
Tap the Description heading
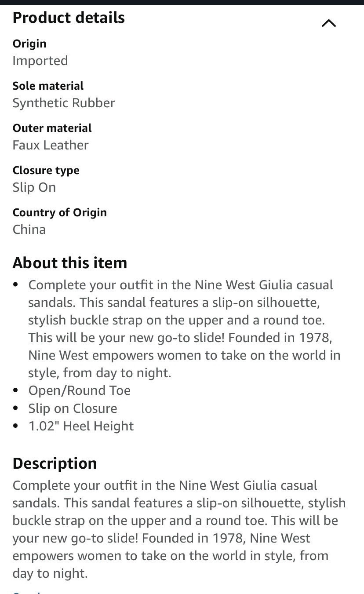point(55,463)
